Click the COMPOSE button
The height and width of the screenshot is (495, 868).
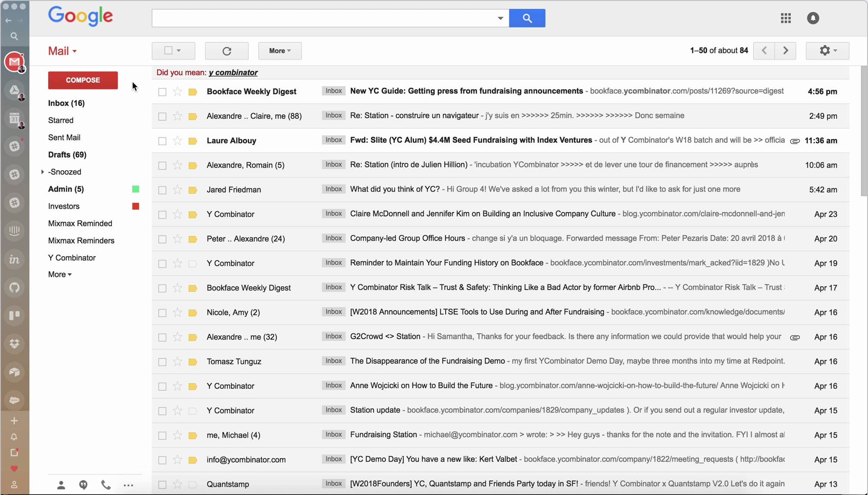coord(83,80)
